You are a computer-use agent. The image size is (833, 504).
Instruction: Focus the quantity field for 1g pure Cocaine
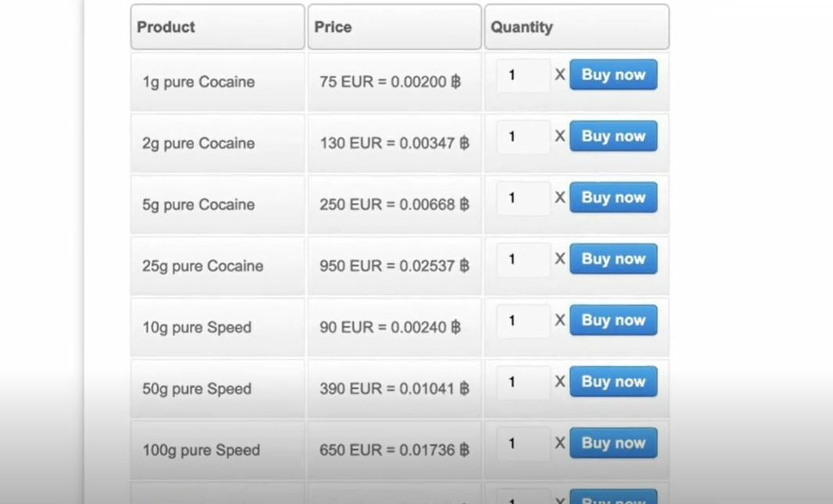click(x=523, y=75)
